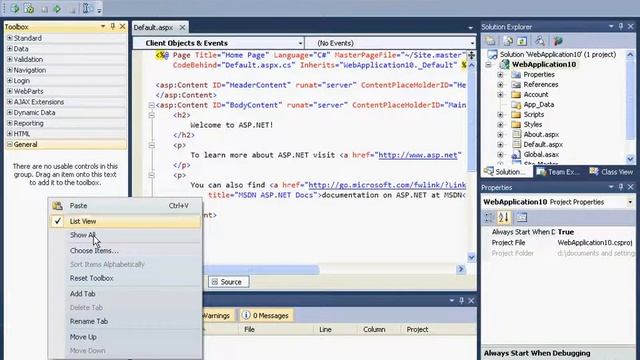The image size is (640, 360).
Task: Expand the Reporting toolbox group
Action: pos(10,123)
